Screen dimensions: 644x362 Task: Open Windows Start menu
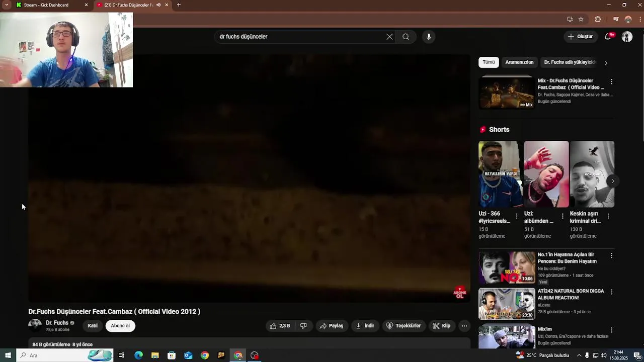[x=8, y=355]
